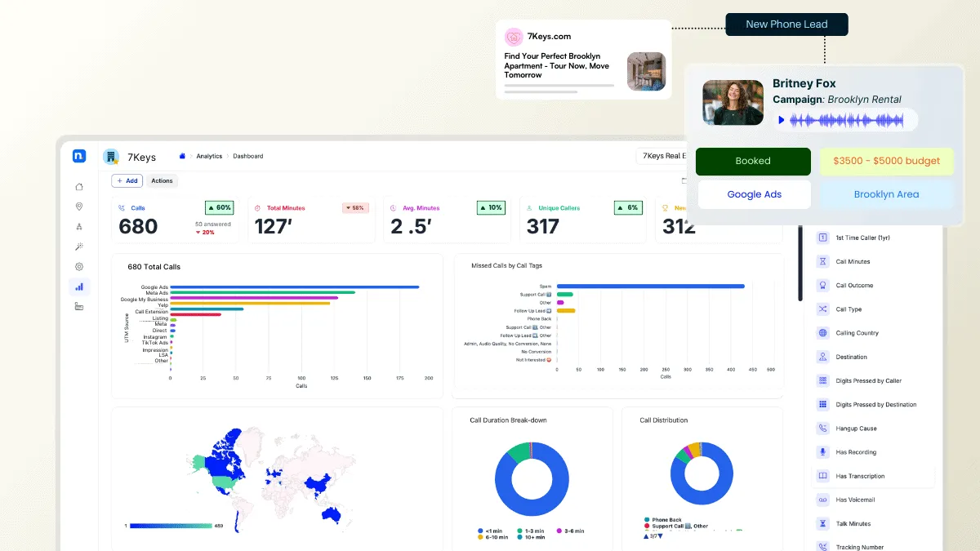Open the billing card sidebar icon
Image resolution: width=980 pixels, height=551 pixels.
pos(79,306)
